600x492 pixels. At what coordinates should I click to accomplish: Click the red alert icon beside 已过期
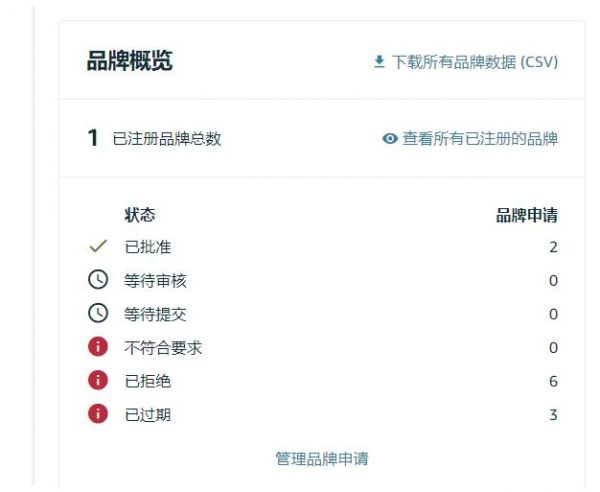point(98,414)
